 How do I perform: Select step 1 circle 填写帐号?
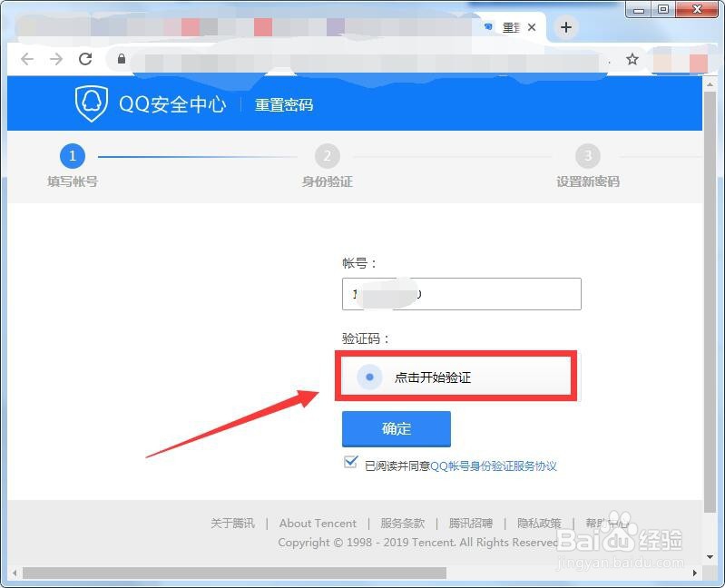point(73,156)
